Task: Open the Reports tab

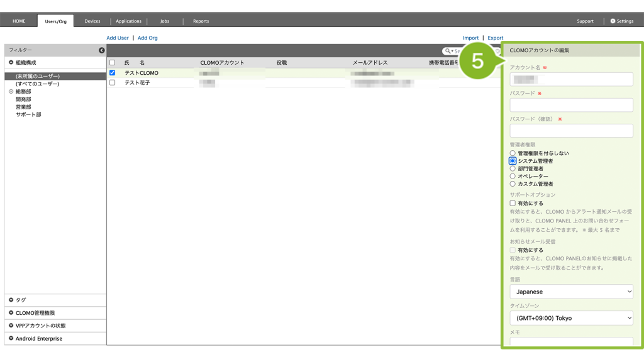Action: 201,21
